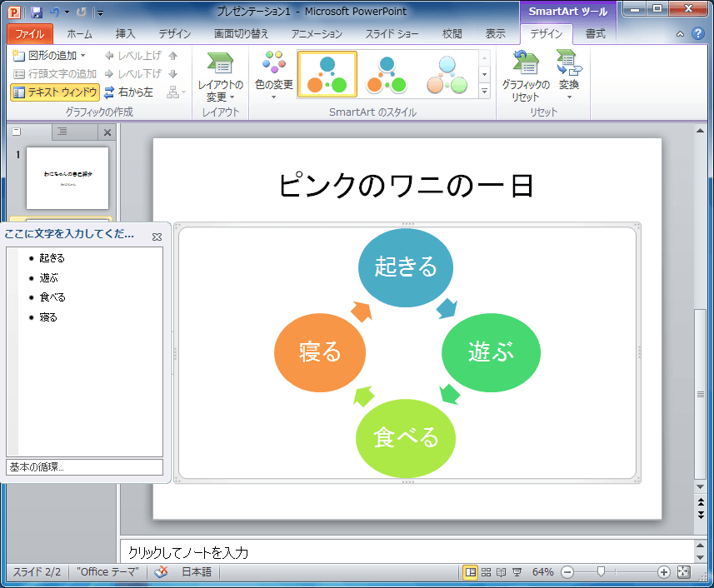Close the slide thumbnail pane
The width and height of the screenshot is (714, 588).
pos(107,132)
